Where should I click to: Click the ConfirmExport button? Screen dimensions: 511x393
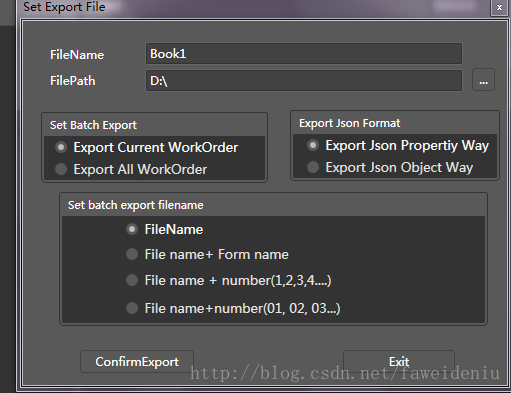(x=137, y=361)
